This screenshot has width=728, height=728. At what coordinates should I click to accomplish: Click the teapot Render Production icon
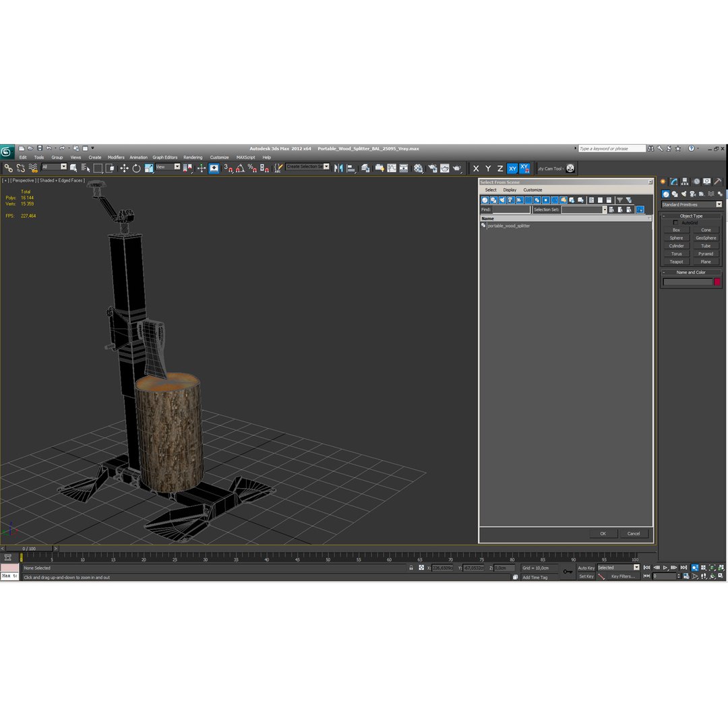(457, 168)
